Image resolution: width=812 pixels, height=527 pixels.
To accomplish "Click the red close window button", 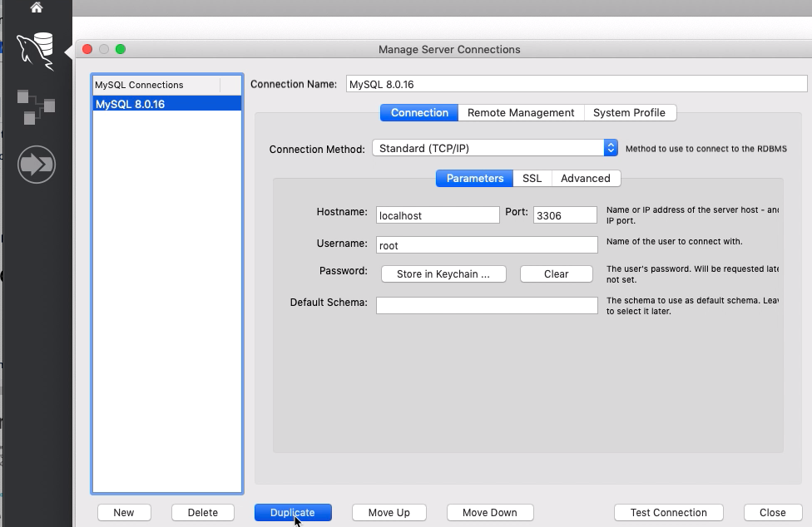I will click(87, 49).
